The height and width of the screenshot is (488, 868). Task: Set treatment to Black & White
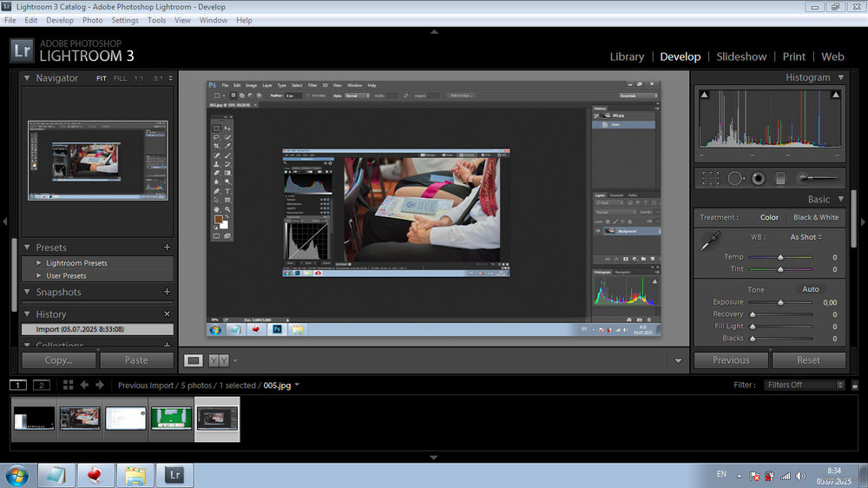(x=815, y=217)
